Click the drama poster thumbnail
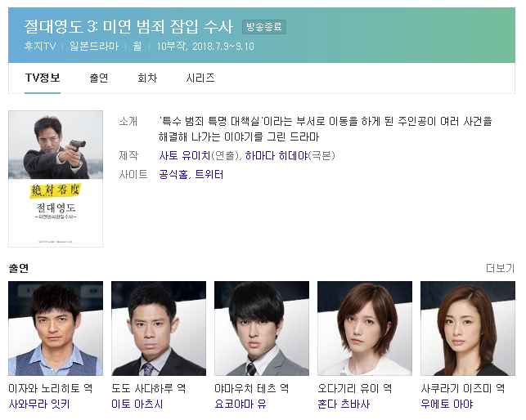This screenshot has width=526, height=420. (x=56, y=179)
